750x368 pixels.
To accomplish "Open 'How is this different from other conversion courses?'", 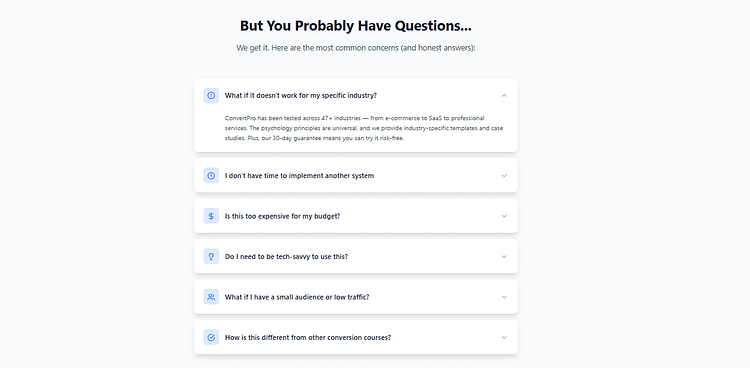I will (x=356, y=337).
